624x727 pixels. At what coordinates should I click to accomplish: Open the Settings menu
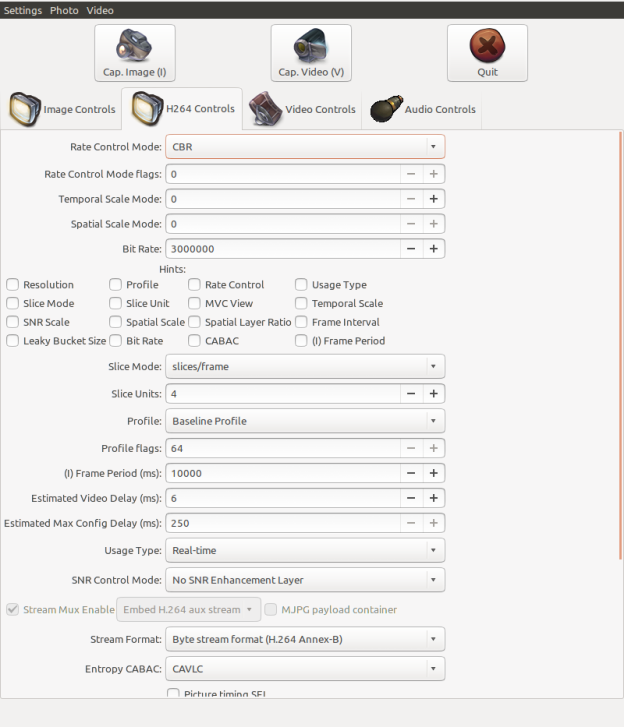pyautogui.click(x=23, y=10)
